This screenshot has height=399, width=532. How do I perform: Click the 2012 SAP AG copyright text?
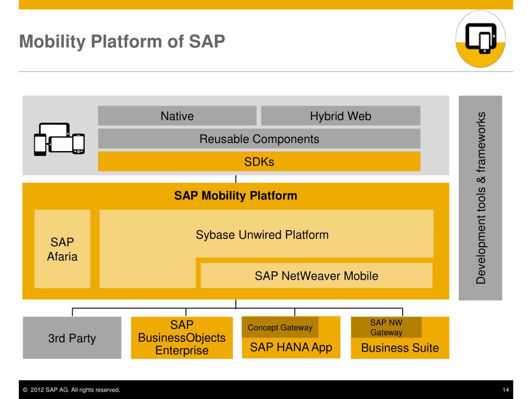click(71, 390)
